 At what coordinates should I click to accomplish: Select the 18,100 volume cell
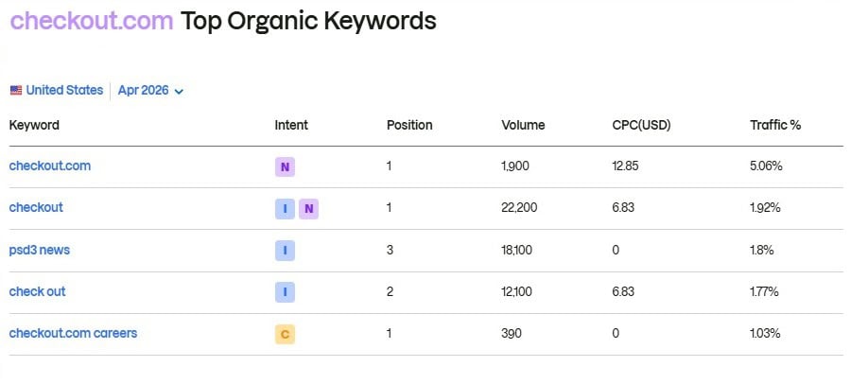[517, 250]
